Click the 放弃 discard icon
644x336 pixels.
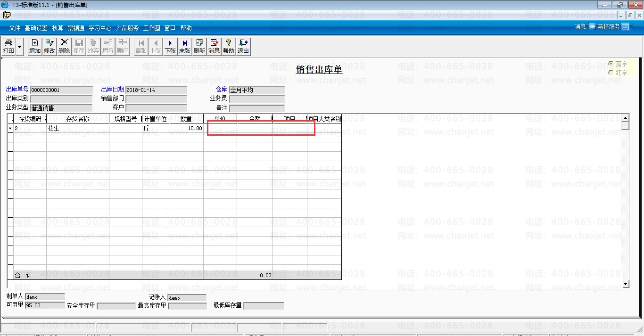(93, 46)
